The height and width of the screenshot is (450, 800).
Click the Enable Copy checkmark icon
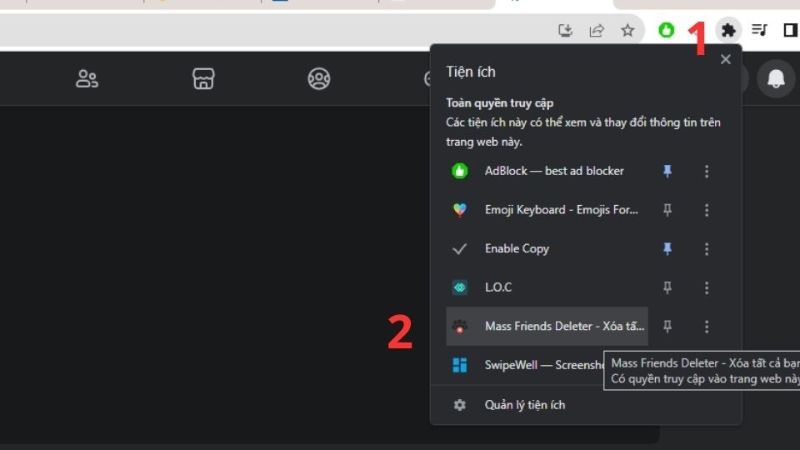[x=460, y=248]
